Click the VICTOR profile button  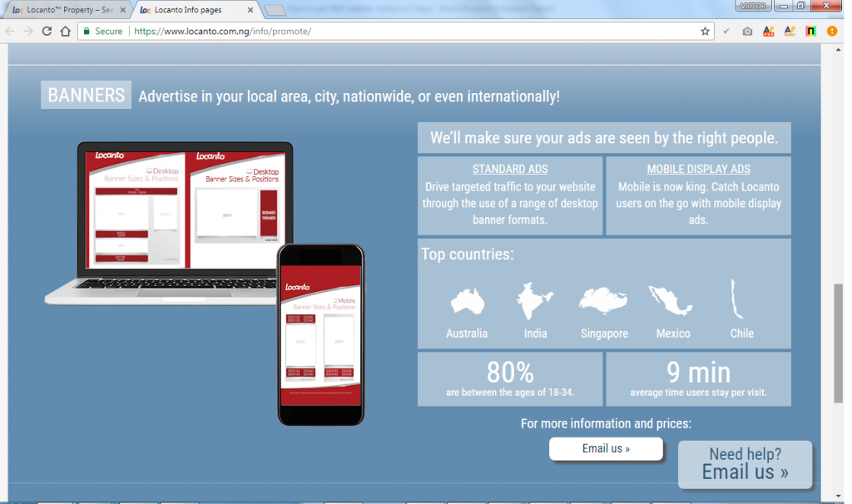[753, 6]
